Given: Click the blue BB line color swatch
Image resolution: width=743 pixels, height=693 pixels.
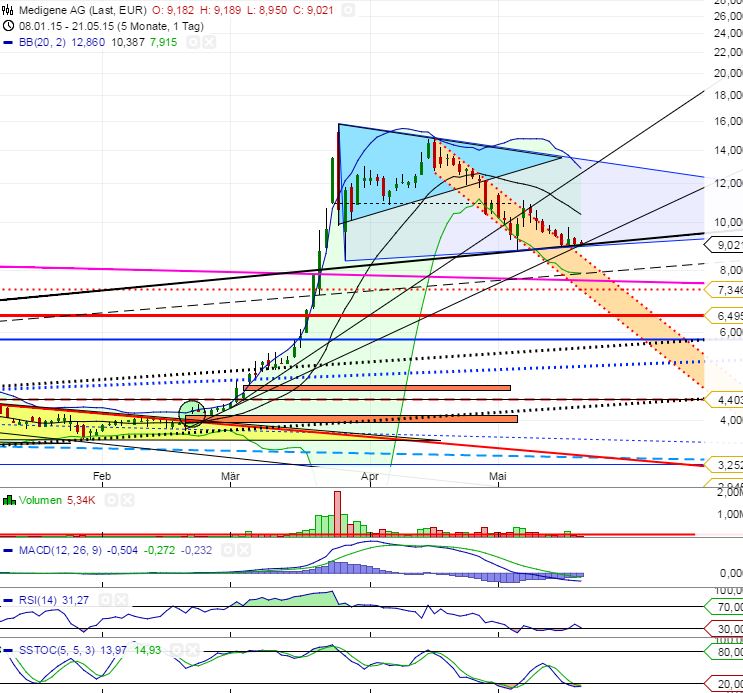Looking at the screenshot, I should click(x=8, y=41).
